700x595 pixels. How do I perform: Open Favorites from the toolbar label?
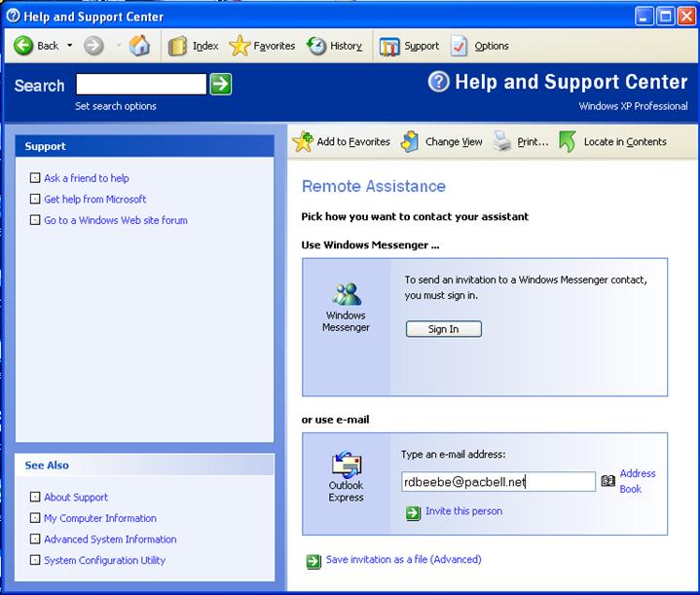point(275,46)
